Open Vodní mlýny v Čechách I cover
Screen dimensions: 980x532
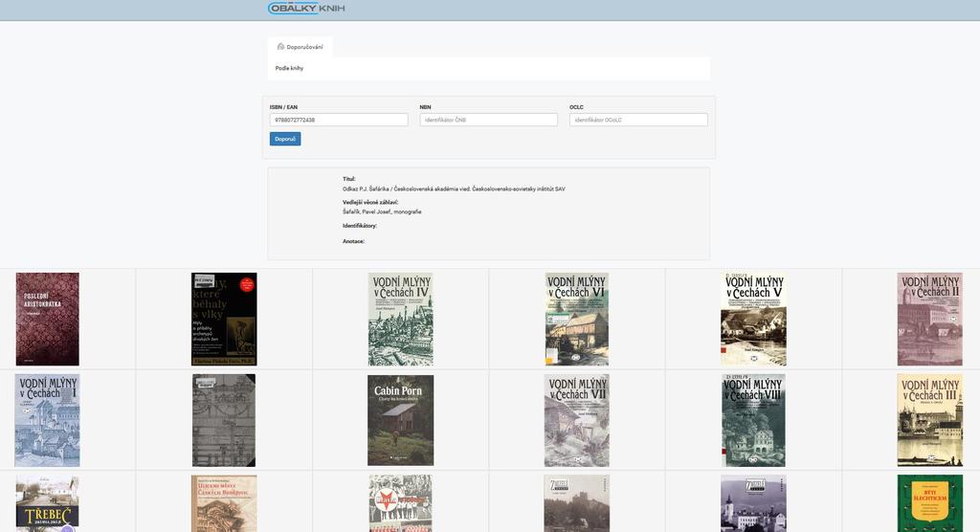point(47,420)
